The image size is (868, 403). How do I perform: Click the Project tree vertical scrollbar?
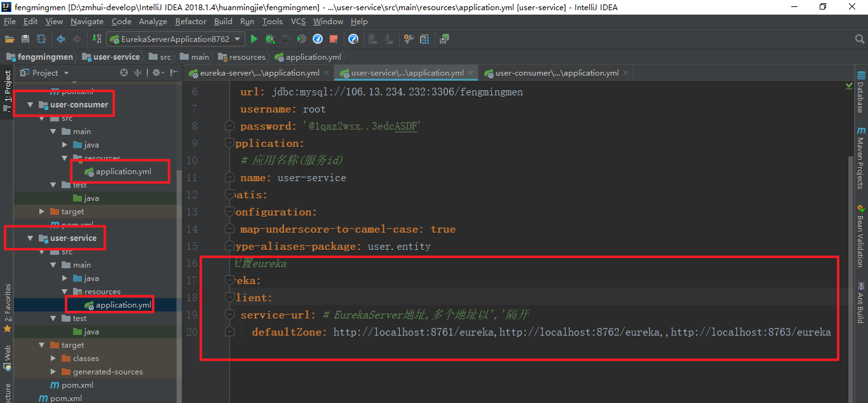[179, 286]
